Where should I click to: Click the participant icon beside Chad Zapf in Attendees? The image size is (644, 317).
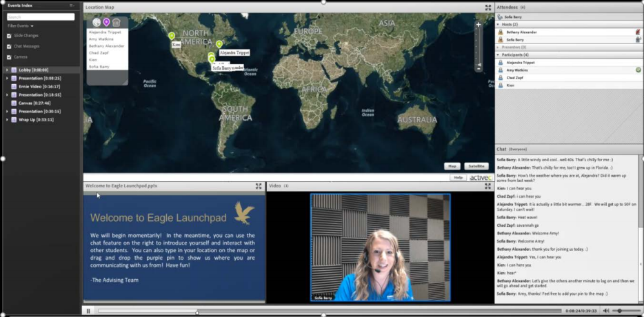tap(501, 78)
